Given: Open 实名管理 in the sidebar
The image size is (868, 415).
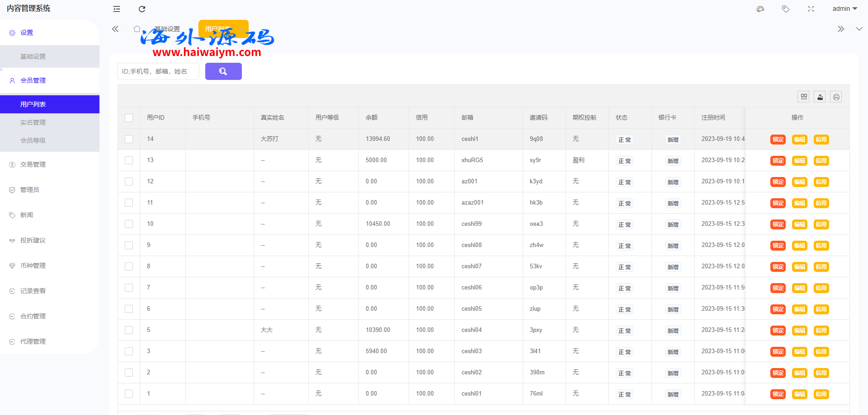Looking at the screenshot, I should tap(33, 122).
